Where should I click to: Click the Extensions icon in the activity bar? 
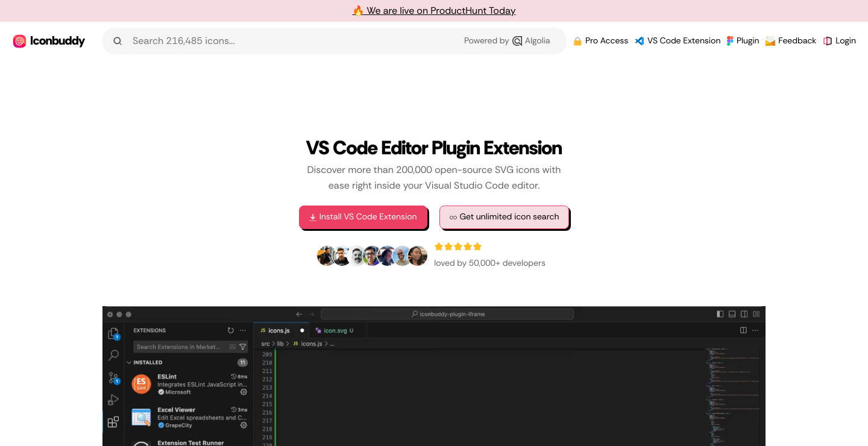click(x=113, y=422)
